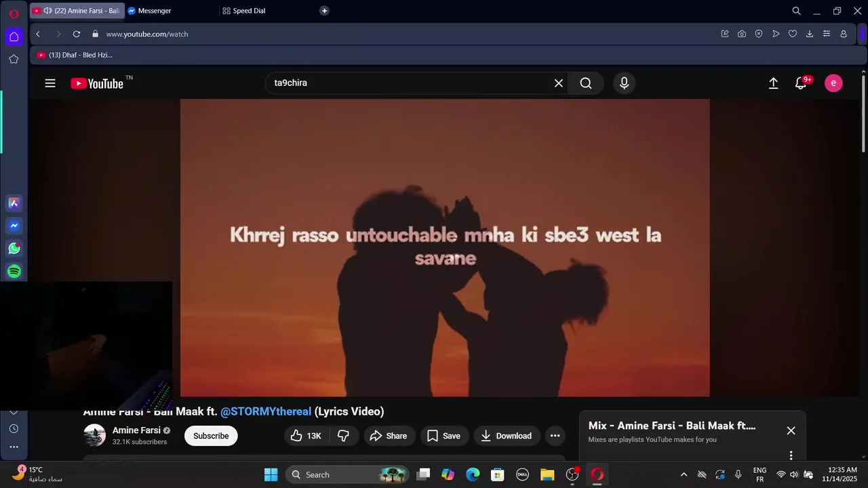The image size is (868, 488).
Task: Open new tab with plus button
Action: point(324,11)
